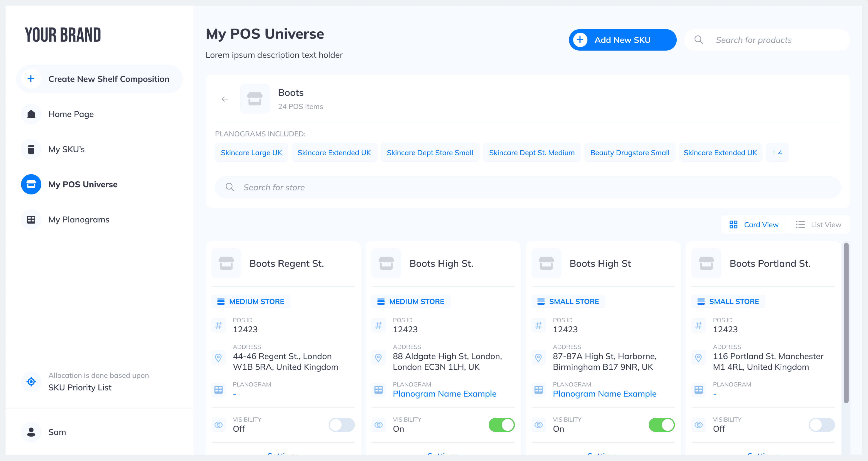
Task: Turn off visibility for Boots High St.
Action: 501,425
